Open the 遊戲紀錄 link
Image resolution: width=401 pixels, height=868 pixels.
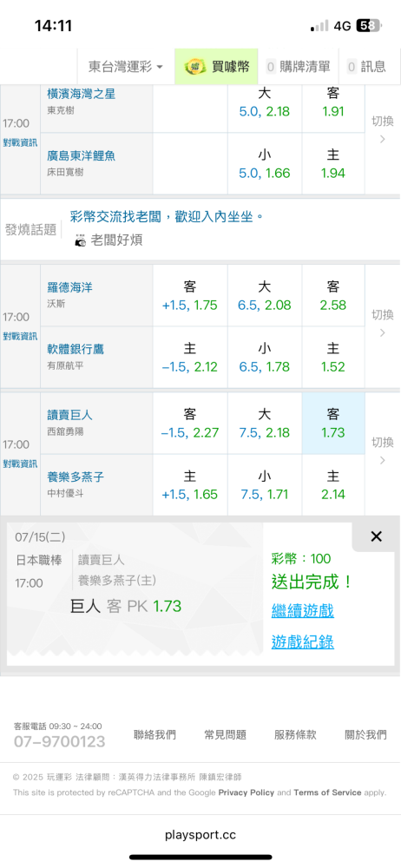[302, 641]
